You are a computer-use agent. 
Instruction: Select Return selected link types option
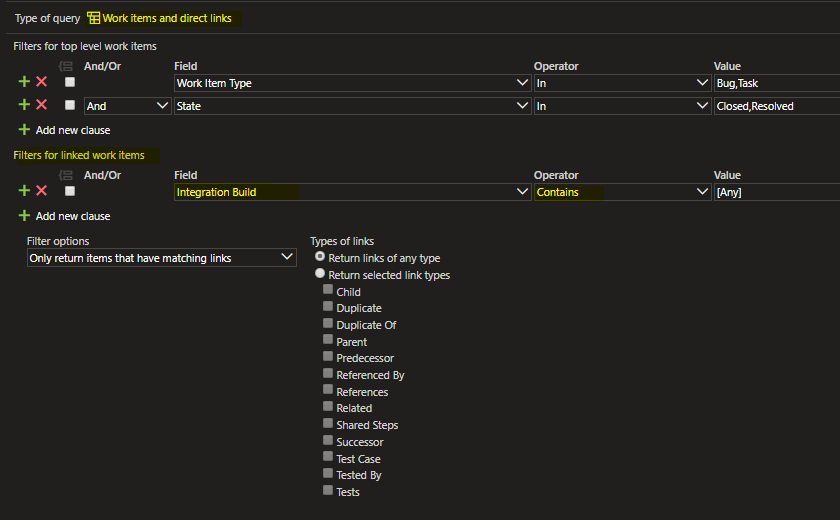(320, 274)
